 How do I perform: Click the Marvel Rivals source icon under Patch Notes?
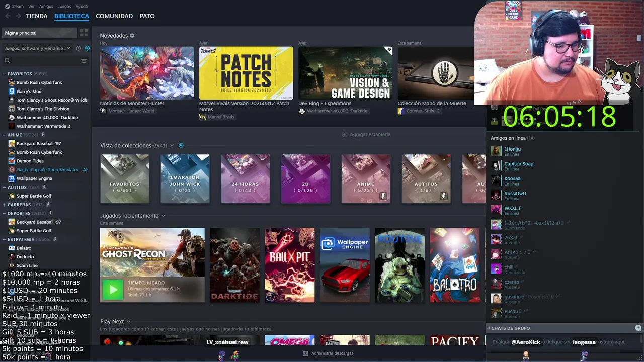click(202, 117)
